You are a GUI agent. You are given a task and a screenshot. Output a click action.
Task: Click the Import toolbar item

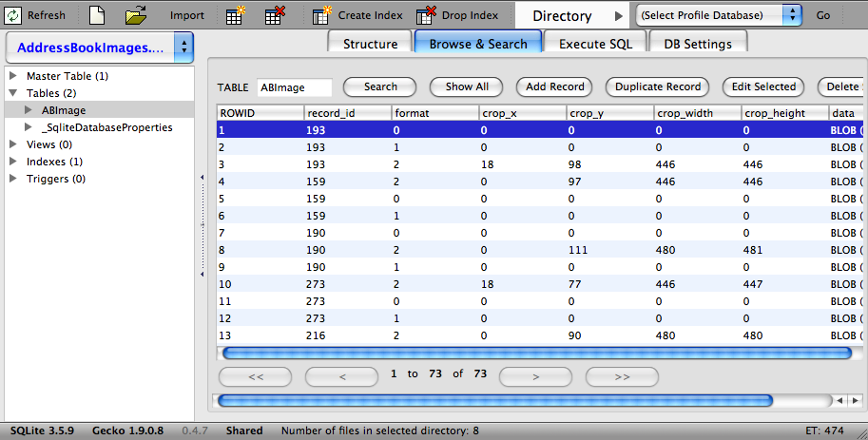point(187,15)
